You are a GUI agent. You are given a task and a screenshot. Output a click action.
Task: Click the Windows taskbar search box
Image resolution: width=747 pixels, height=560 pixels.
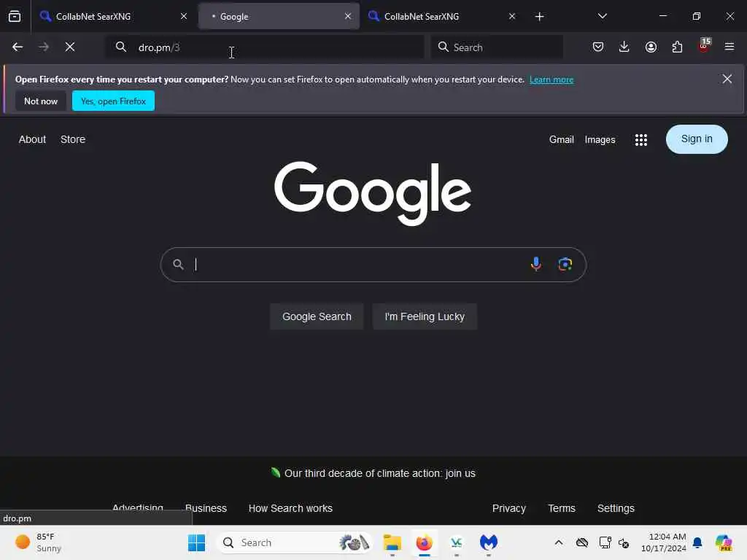[294, 542]
